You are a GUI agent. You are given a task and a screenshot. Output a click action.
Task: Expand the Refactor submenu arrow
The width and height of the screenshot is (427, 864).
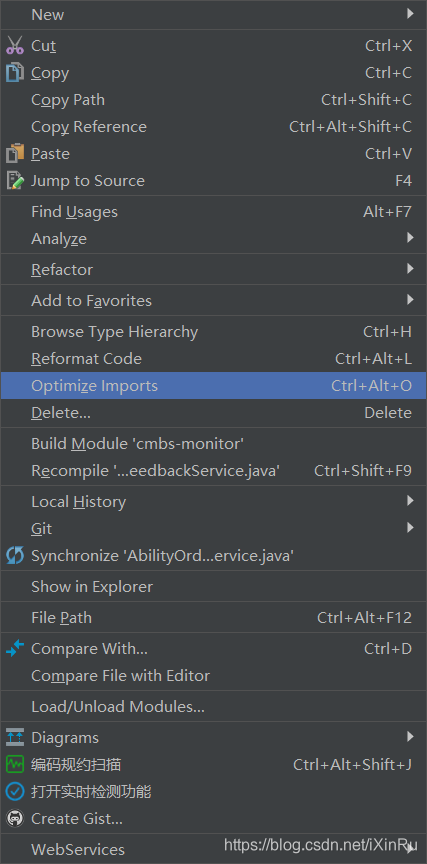(410, 269)
